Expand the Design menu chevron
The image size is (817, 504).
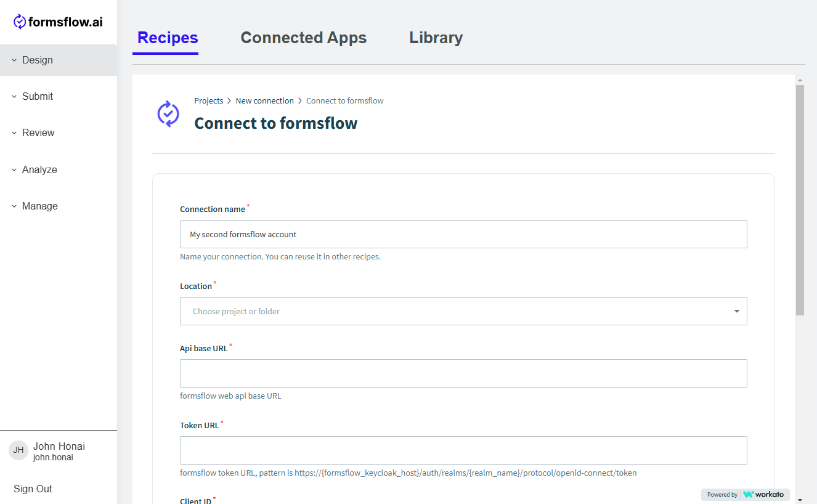[x=14, y=60]
